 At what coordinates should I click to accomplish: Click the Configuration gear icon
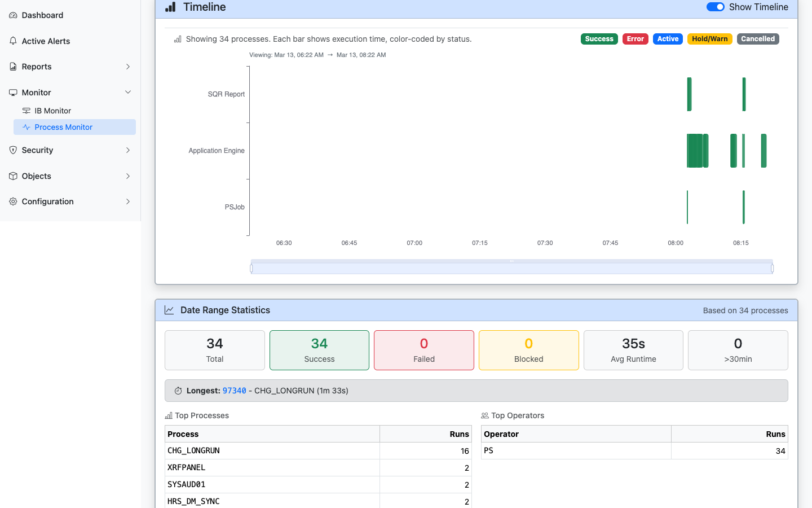point(13,202)
